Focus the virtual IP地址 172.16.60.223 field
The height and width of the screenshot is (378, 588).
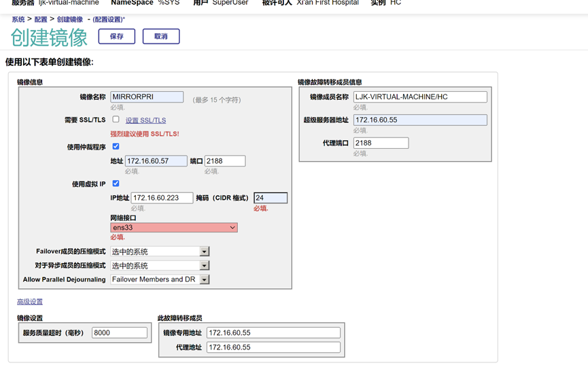pyautogui.click(x=162, y=198)
